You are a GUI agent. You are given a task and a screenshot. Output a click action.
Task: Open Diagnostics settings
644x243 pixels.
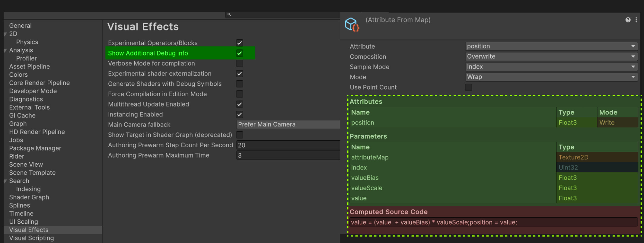(x=26, y=99)
